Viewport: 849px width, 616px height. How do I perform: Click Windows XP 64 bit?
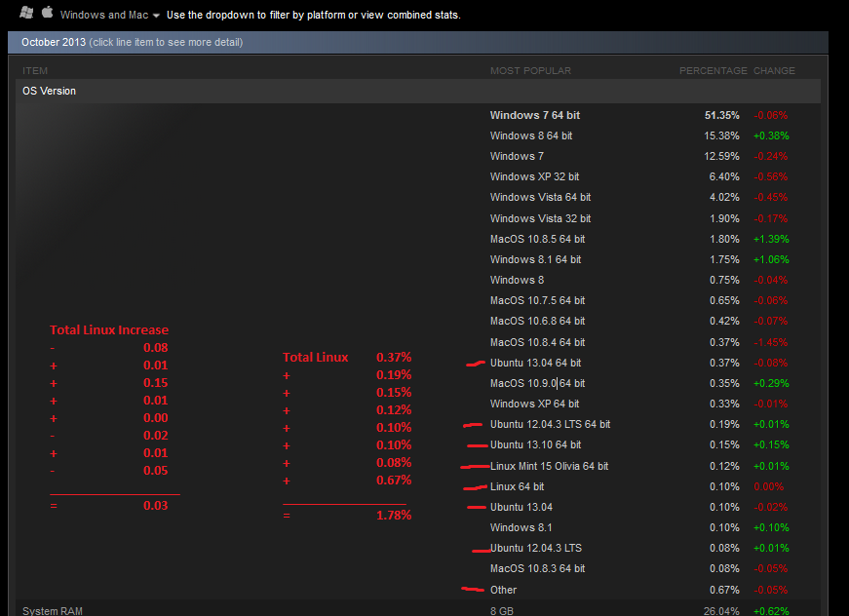click(x=534, y=404)
